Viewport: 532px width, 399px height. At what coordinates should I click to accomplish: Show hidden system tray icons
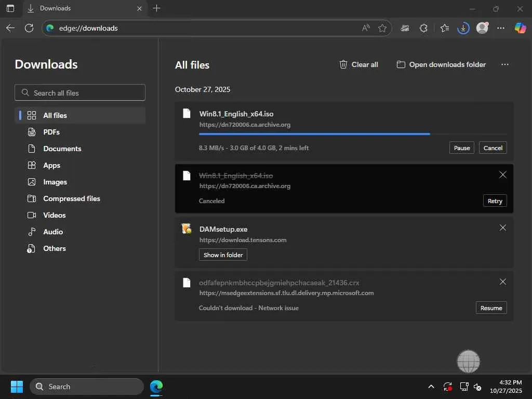[431, 387]
